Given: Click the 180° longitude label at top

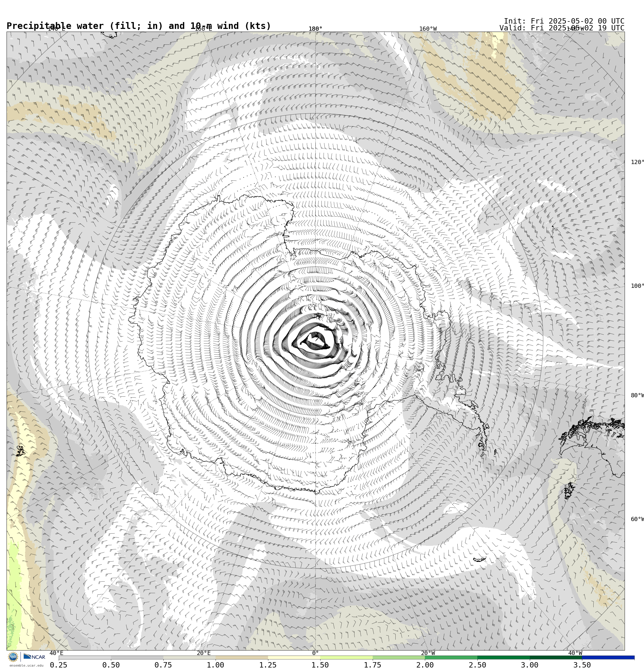Looking at the screenshot, I should point(315,29).
